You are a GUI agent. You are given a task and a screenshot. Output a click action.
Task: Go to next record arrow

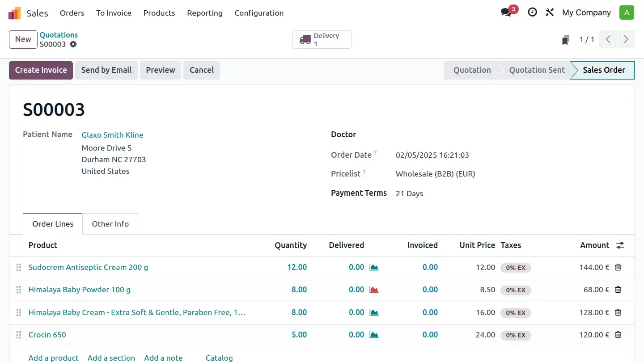tap(626, 39)
